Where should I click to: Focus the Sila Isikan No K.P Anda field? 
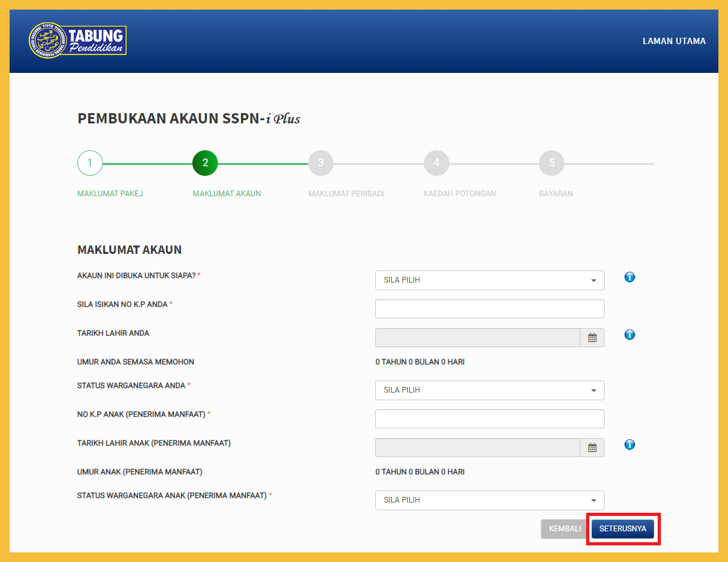(490, 309)
